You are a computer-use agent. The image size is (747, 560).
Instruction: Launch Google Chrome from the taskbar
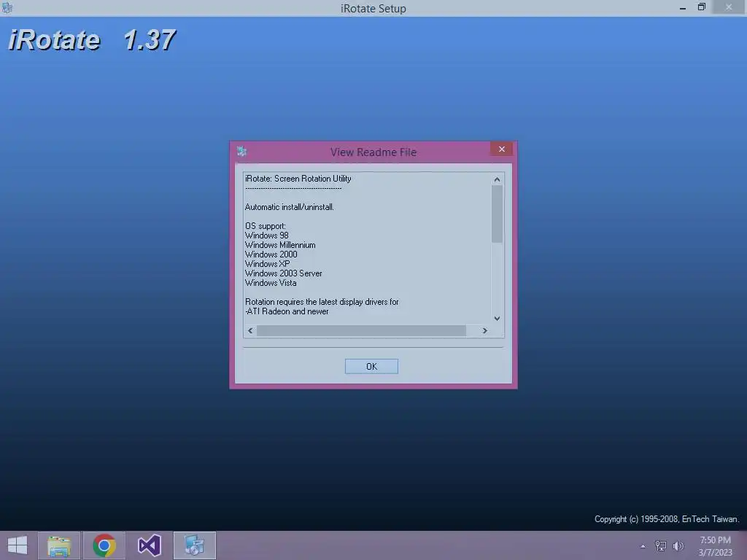pyautogui.click(x=104, y=545)
